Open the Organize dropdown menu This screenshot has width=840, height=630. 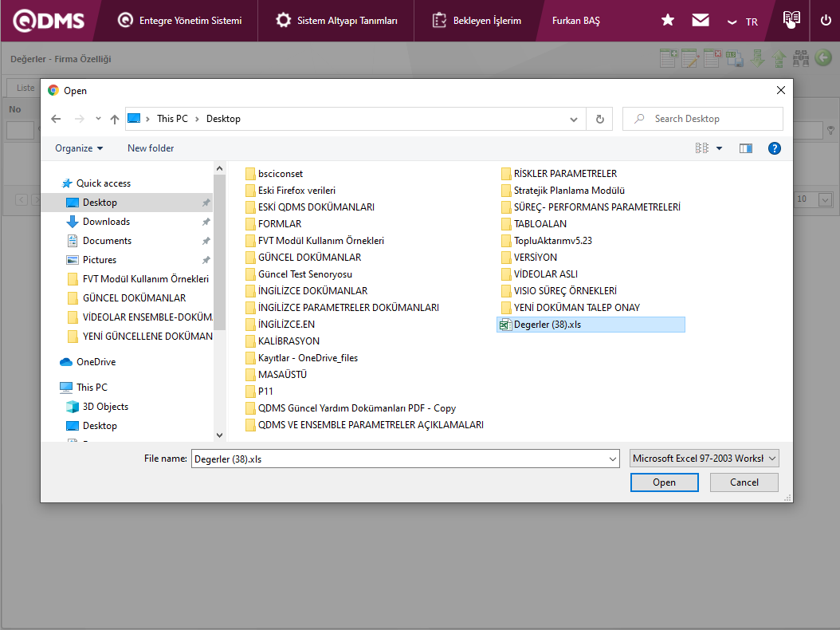(x=79, y=148)
